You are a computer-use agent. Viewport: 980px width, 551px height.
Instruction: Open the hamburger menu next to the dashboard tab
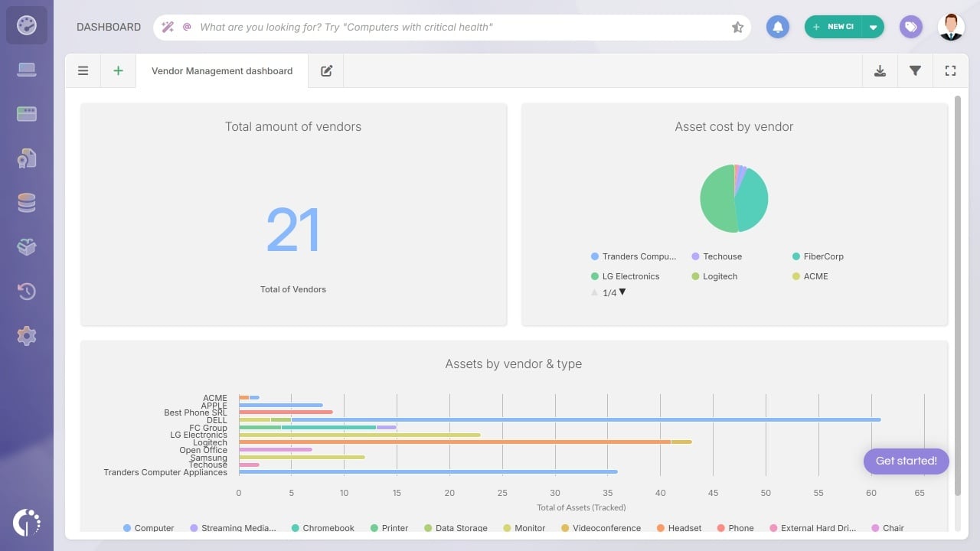pyautogui.click(x=83, y=70)
